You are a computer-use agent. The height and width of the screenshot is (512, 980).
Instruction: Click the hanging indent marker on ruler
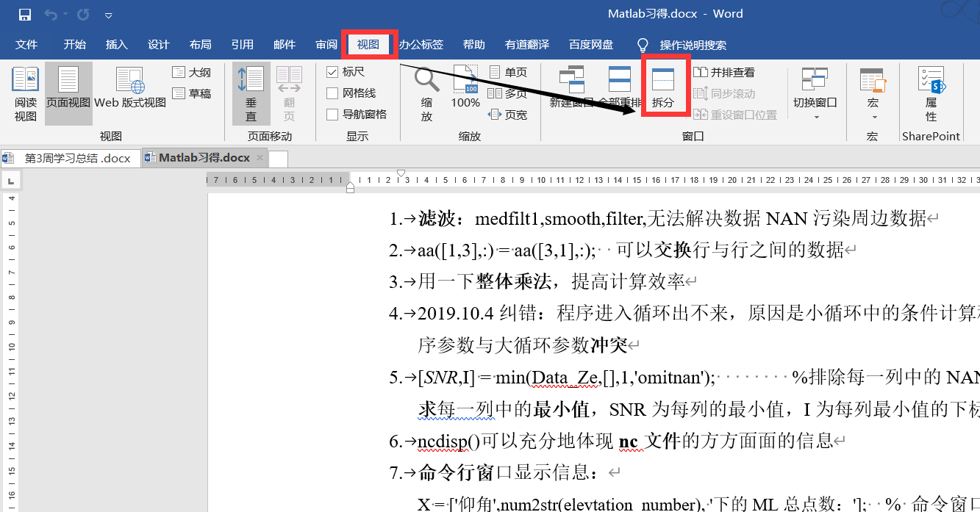pyautogui.click(x=350, y=187)
